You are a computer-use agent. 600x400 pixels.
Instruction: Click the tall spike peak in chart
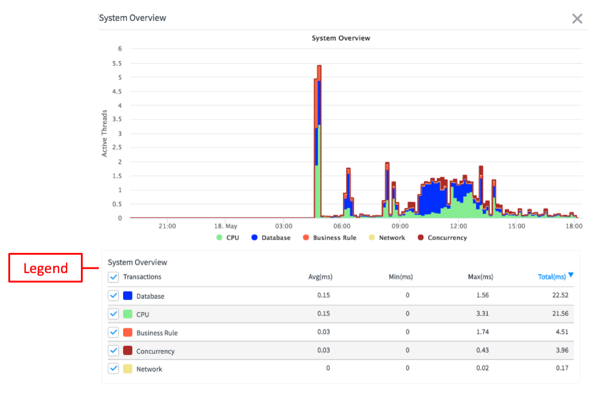319,67
